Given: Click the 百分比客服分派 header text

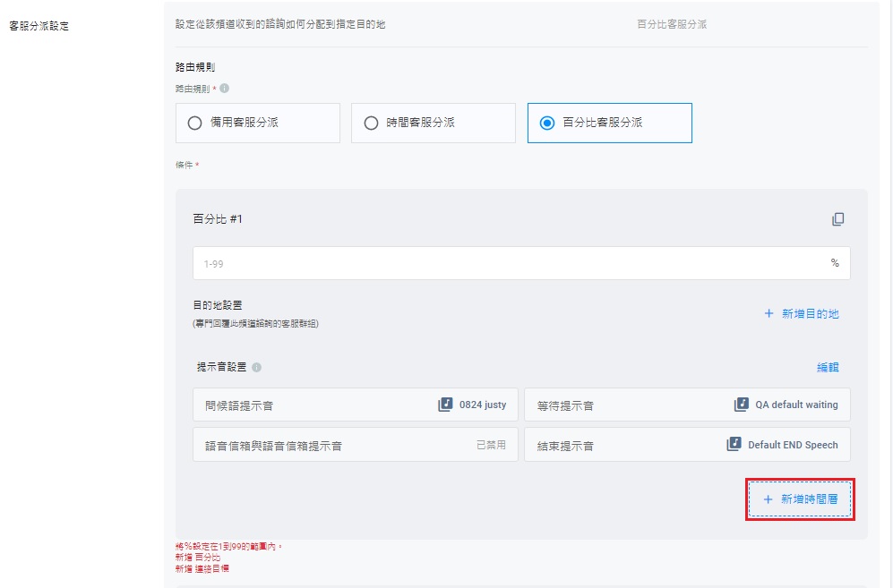Looking at the screenshot, I should coord(672,24).
